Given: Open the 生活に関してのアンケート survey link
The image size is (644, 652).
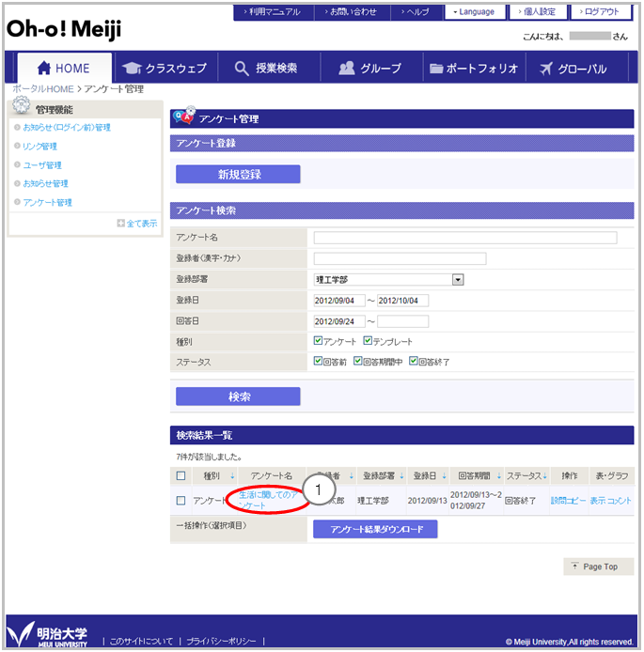Looking at the screenshot, I should coord(268,500).
